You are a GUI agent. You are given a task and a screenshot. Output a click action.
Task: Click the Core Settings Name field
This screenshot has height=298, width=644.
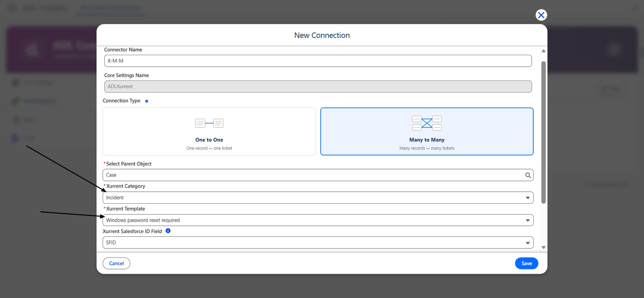318,87
